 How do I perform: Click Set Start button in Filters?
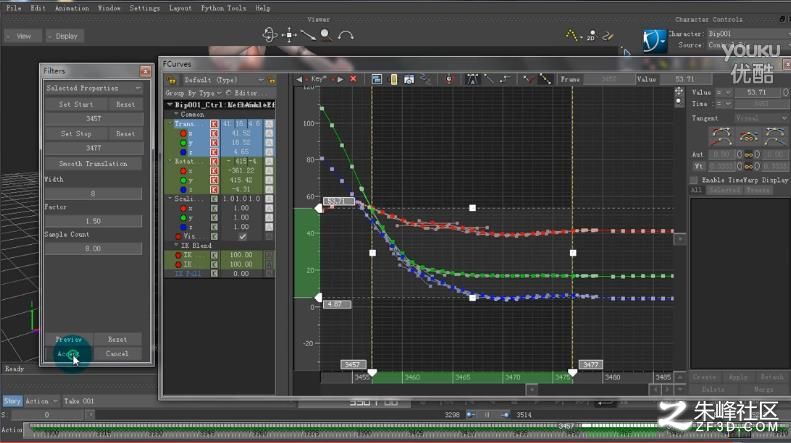click(76, 104)
